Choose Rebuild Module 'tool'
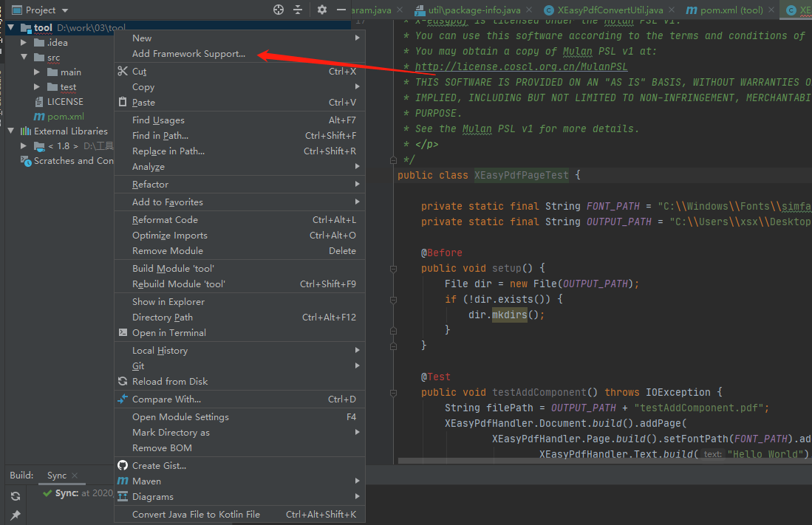812x525 pixels. [239, 284]
